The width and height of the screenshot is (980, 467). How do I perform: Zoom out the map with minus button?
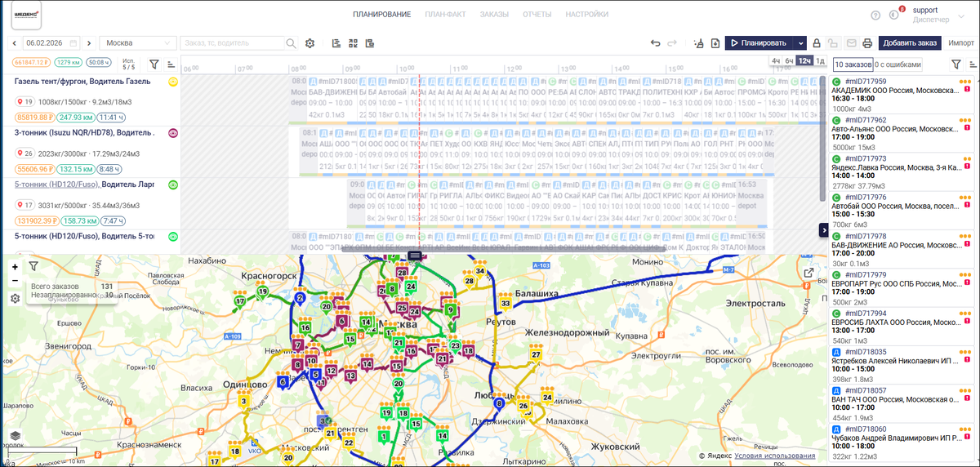coord(15,281)
